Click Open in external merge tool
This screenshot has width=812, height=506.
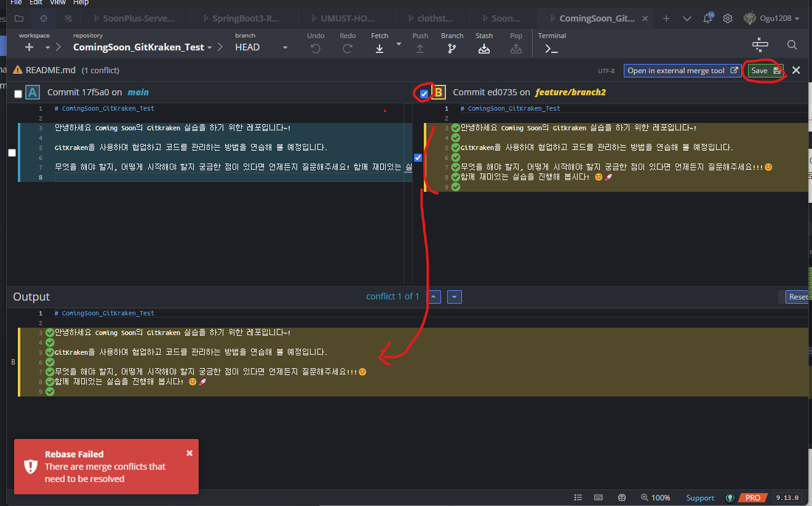pyautogui.click(x=683, y=71)
